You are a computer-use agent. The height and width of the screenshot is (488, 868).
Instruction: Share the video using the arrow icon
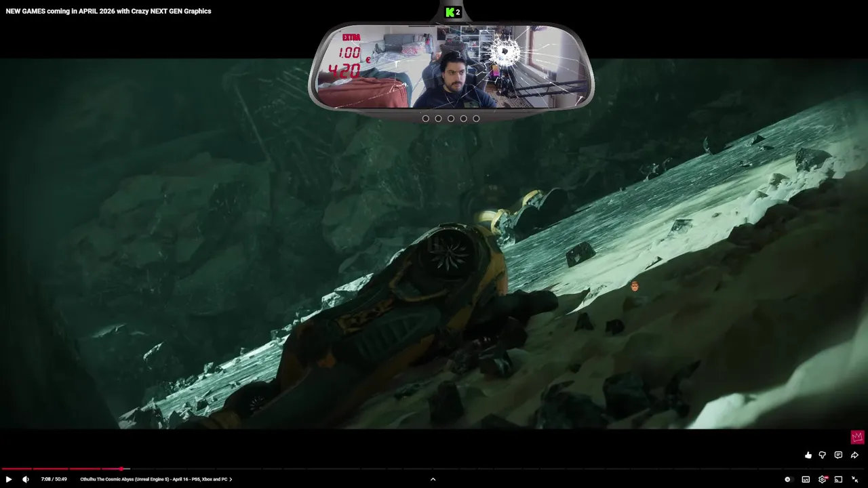point(854,455)
